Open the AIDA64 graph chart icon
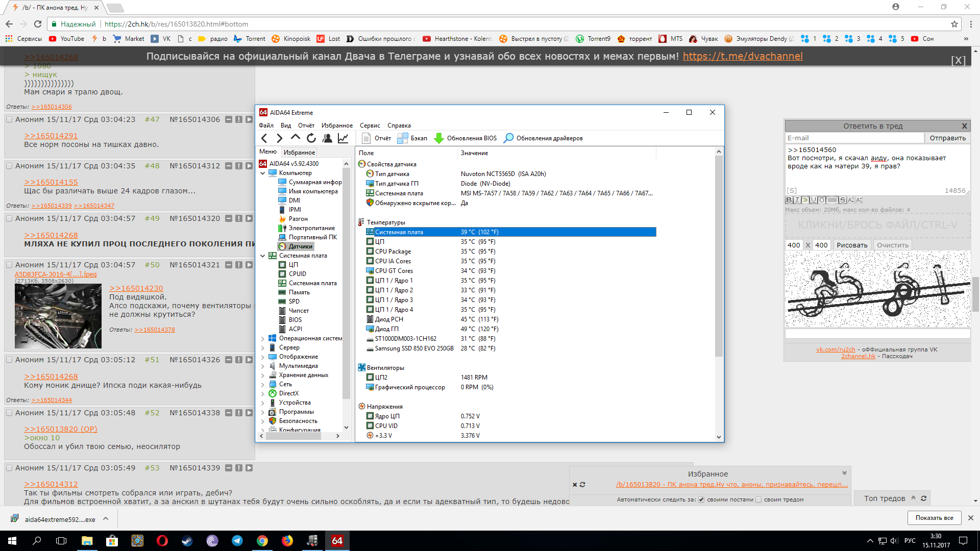The height and width of the screenshot is (551, 980). point(343,138)
